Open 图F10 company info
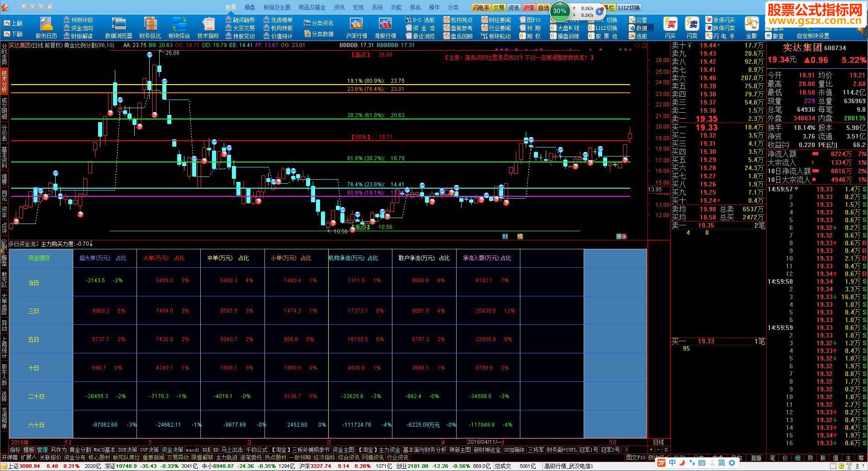Viewport: 868px width, 471px height. [530, 20]
